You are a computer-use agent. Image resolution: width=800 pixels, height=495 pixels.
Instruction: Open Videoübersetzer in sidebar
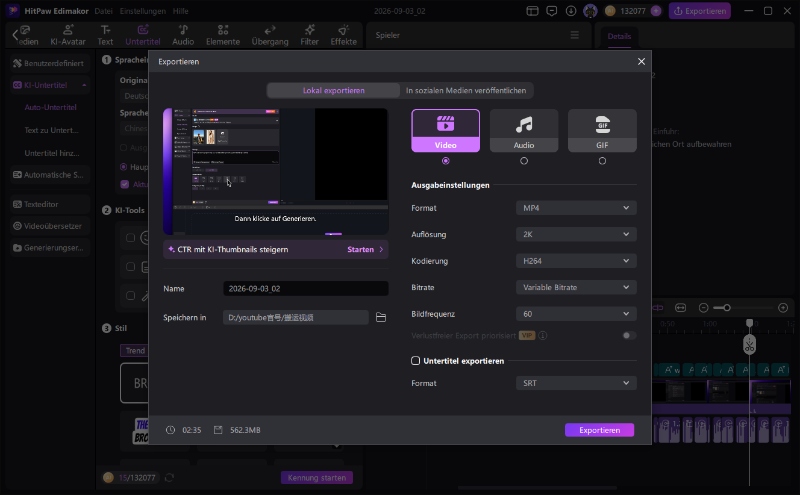click(x=49, y=226)
